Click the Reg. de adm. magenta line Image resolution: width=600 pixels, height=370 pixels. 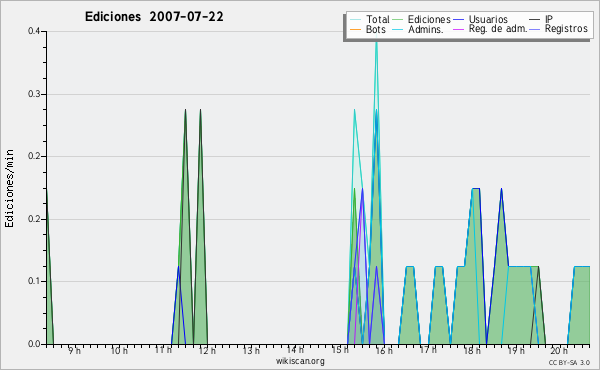pos(458,29)
